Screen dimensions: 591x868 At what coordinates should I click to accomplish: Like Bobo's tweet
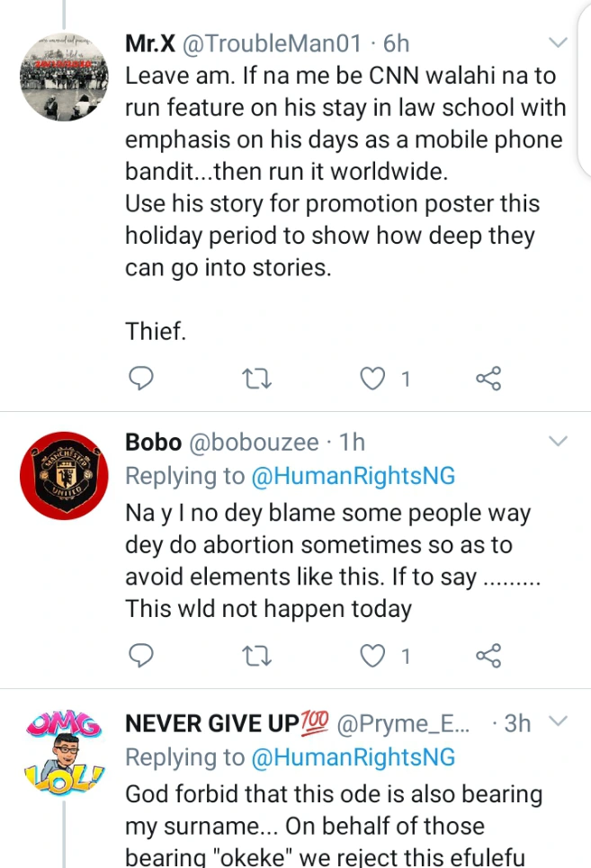(372, 656)
